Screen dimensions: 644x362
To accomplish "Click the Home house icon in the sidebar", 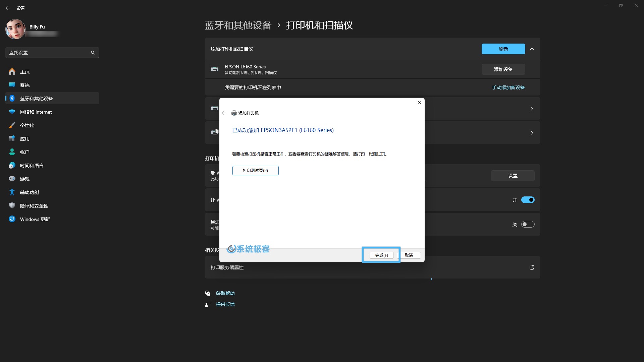I will (x=12, y=71).
